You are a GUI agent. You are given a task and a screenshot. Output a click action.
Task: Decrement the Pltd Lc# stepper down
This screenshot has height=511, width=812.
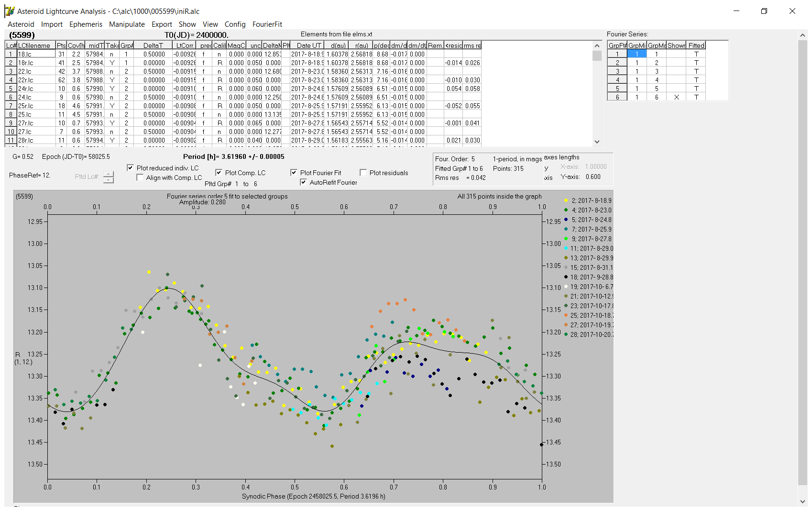pyautogui.click(x=109, y=180)
